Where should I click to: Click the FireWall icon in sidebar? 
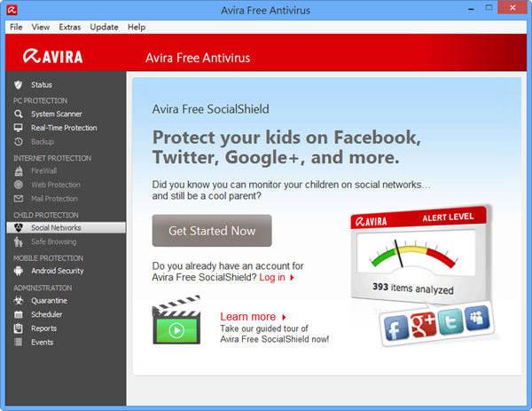(19, 170)
